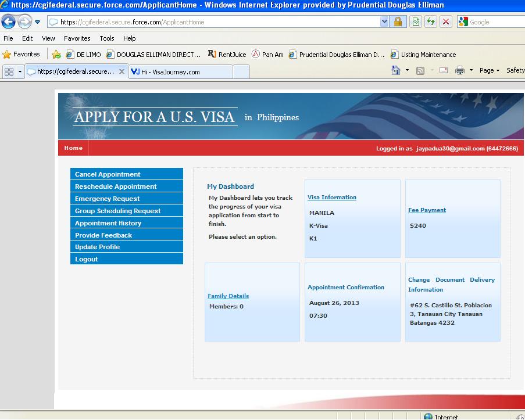The image size is (525, 420).
Task: View Appointment History
Action: click(x=127, y=223)
